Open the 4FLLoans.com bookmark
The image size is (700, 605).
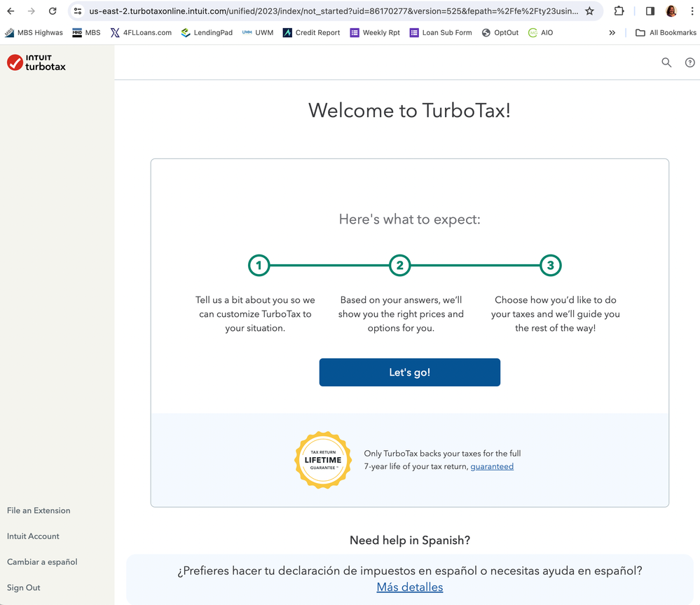tap(141, 32)
